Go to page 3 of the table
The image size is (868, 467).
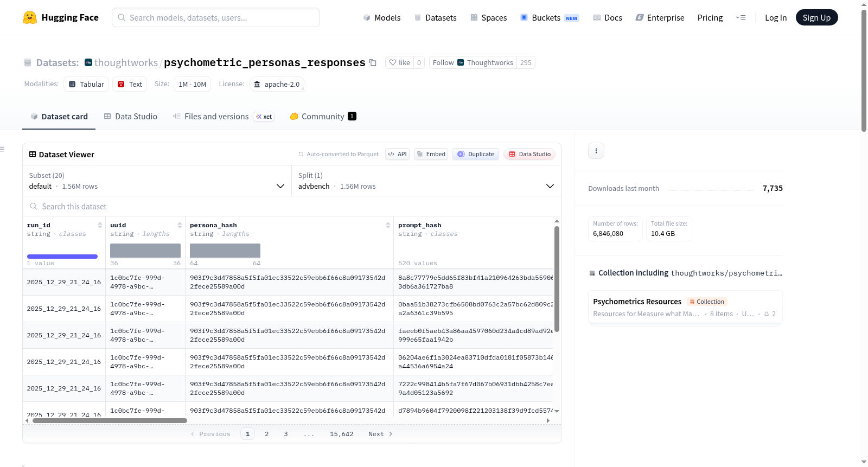(x=286, y=434)
